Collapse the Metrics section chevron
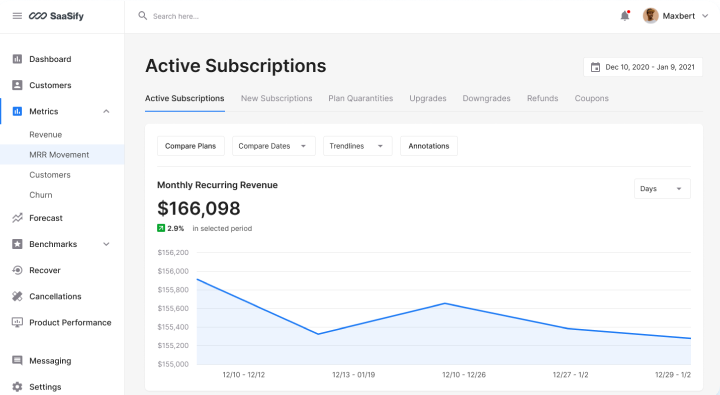 (106, 111)
